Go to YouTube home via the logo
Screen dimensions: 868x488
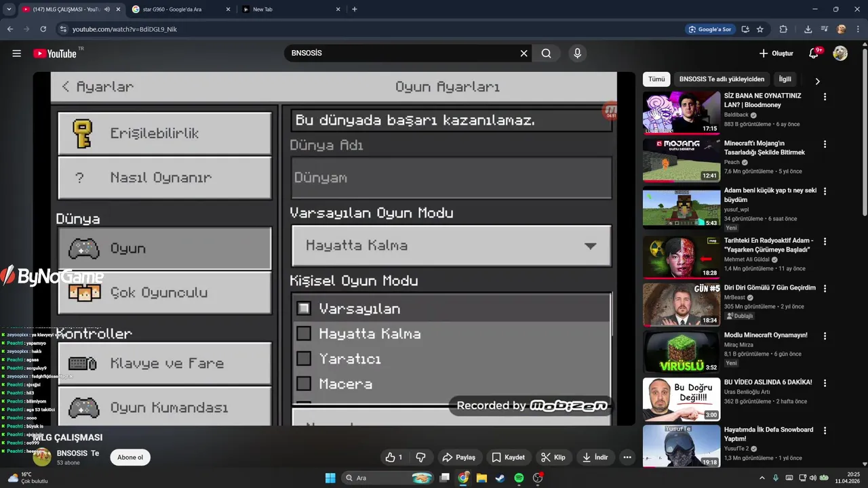click(x=55, y=54)
